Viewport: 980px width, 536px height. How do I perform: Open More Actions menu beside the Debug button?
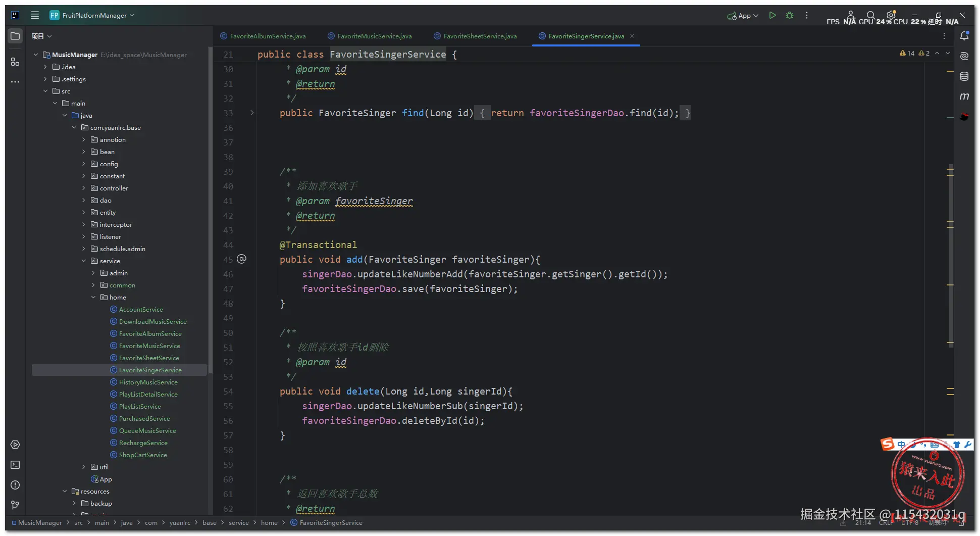[807, 15]
